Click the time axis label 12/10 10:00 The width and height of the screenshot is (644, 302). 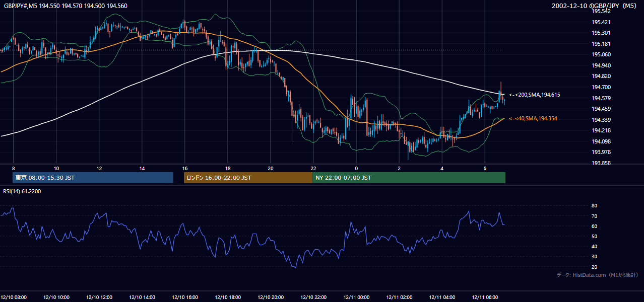pyautogui.click(x=56, y=297)
